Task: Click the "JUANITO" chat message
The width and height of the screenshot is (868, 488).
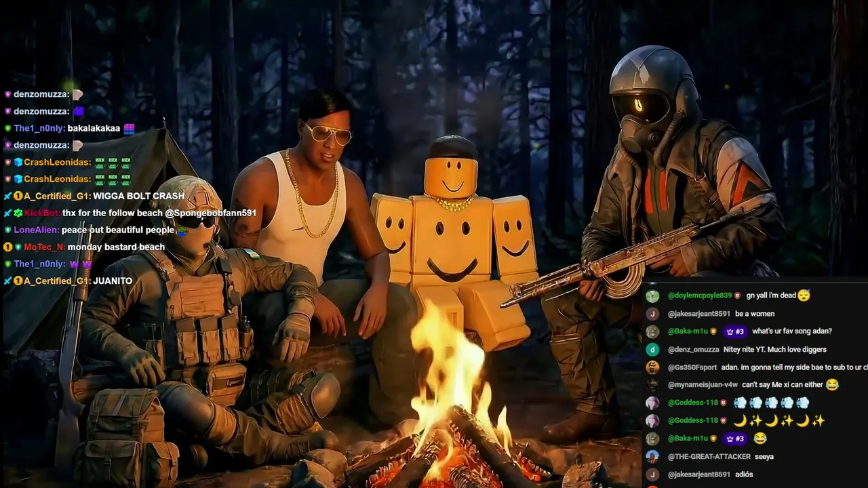Action: click(113, 281)
